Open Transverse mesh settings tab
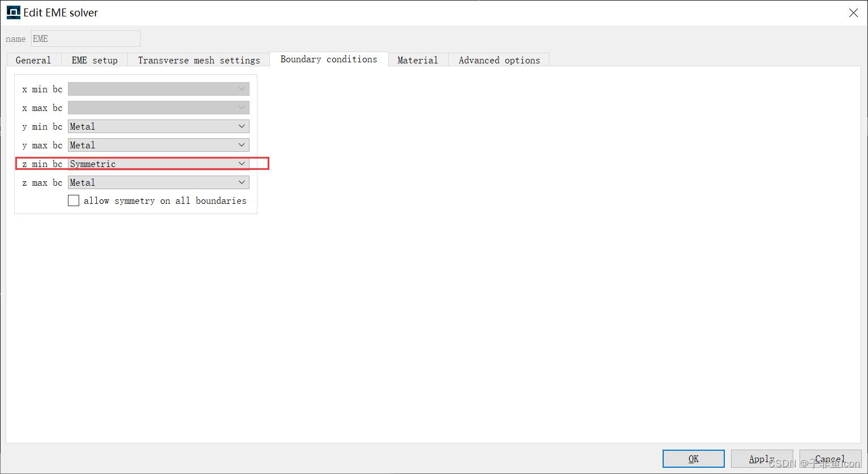 [199, 60]
